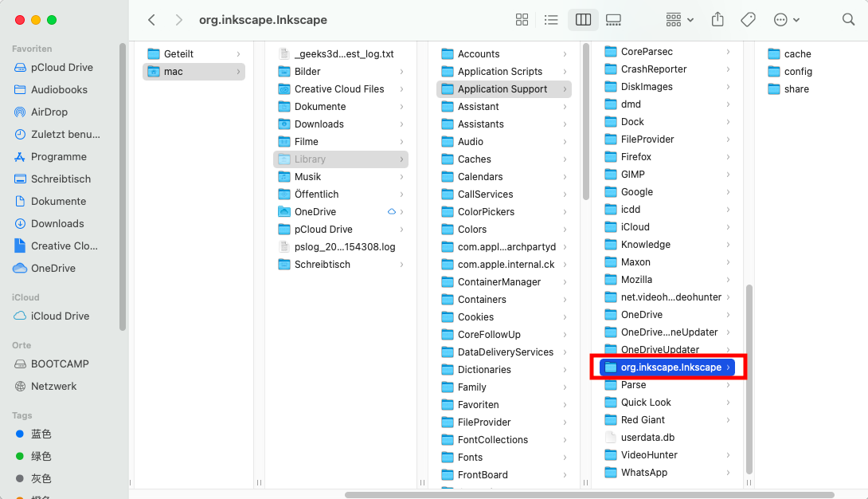Image resolution: width=868 pixels, height=499 pixels.
Task: Open the group-by options dropdown
Action: pyautogui.click(x=679, y=20)
